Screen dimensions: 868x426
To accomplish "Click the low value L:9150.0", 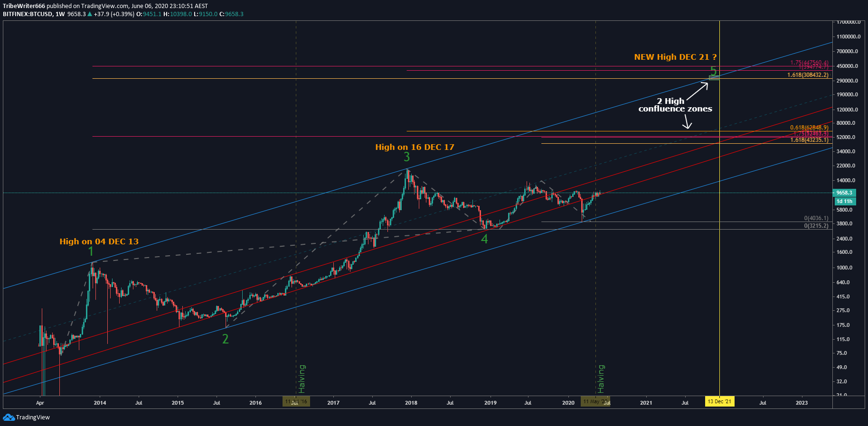I will [205, 14].
